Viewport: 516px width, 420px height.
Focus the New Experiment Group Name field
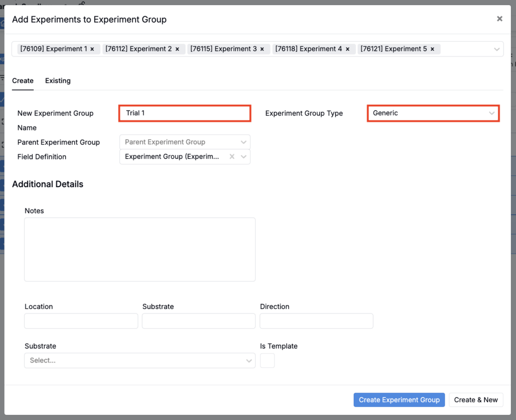(x=185, y=113)
